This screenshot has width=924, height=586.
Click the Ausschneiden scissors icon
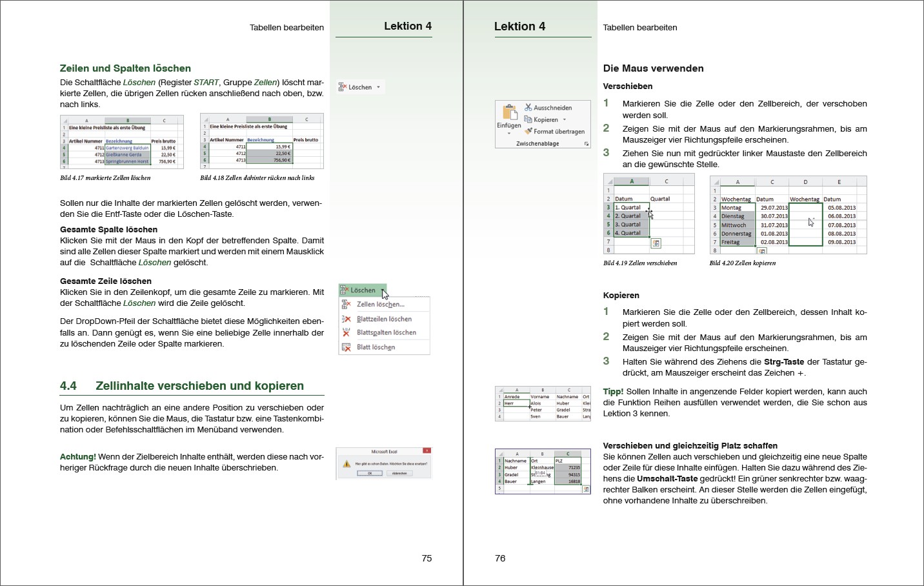coord(528,108)
